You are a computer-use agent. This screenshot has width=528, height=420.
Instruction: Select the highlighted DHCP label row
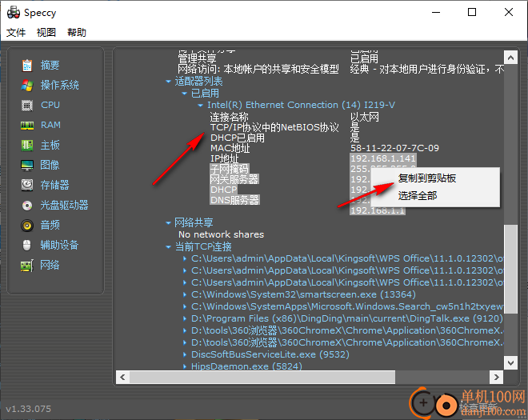(x=223, y=190)
